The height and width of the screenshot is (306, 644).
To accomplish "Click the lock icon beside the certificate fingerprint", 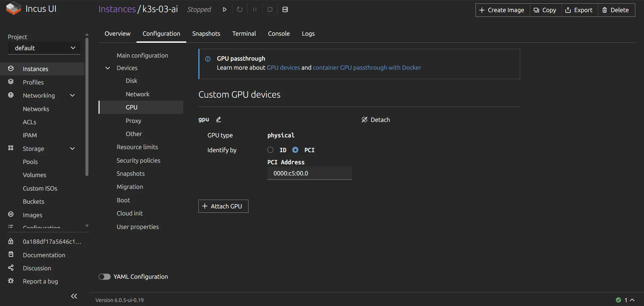I will 11,241.
